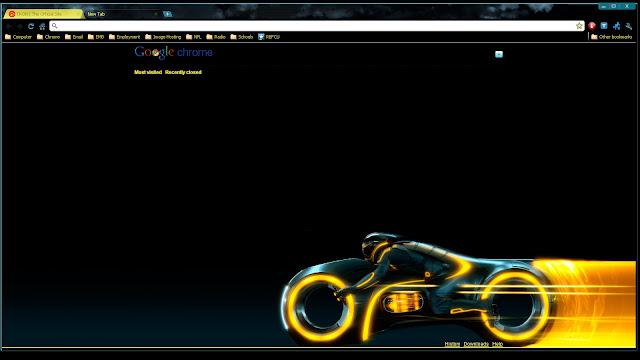Open the red stop-hand extension icon
The image size is (640, 360).
coord(592,26)
